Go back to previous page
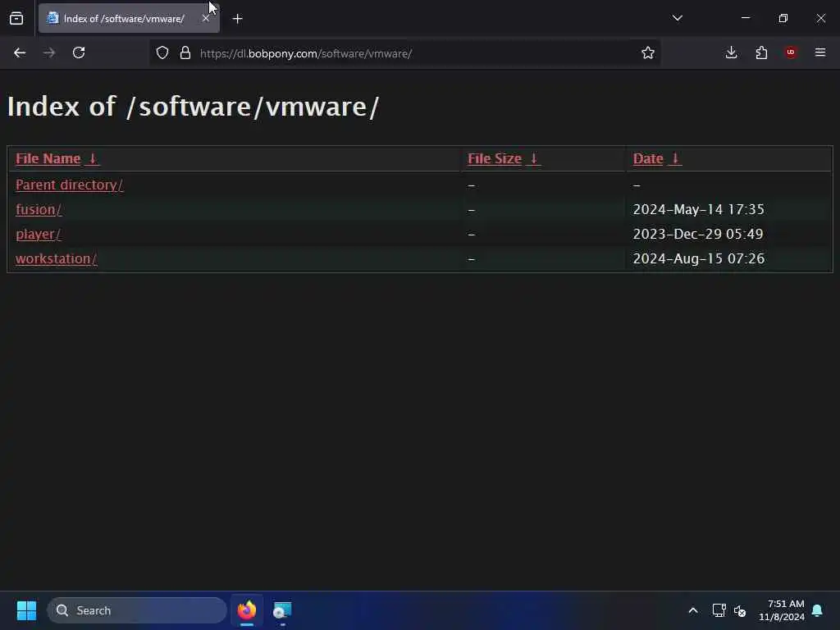840x630 pixels. (20, 53)
